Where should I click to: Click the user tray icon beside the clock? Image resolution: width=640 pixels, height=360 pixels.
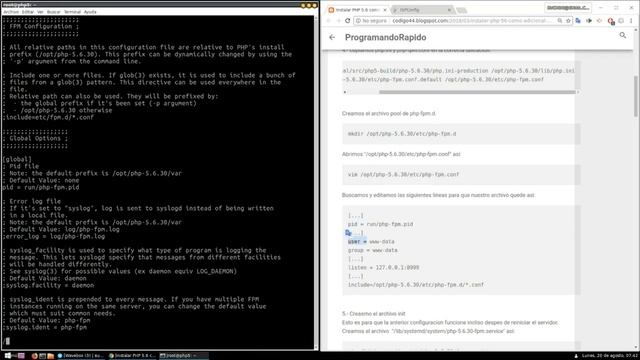point(576,356)
